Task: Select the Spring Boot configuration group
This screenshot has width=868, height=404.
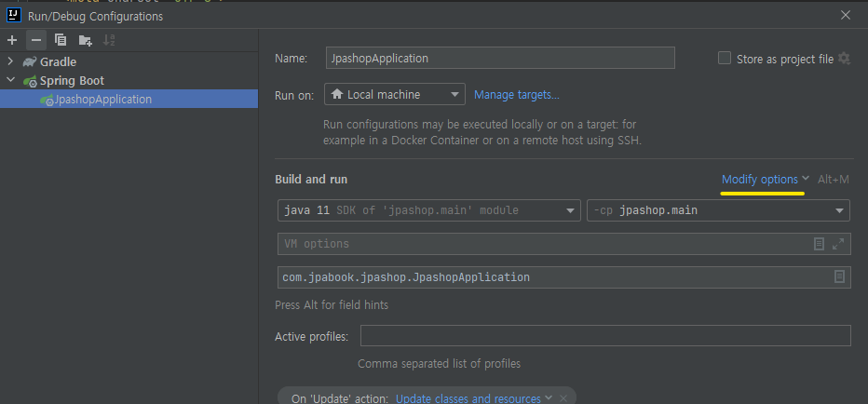Action: tap(72, 81)
